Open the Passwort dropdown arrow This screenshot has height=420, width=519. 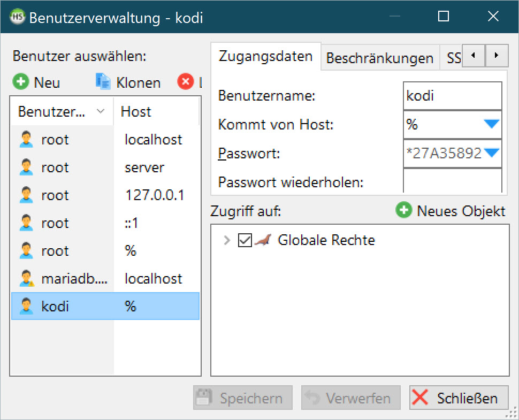click(491, 153)
